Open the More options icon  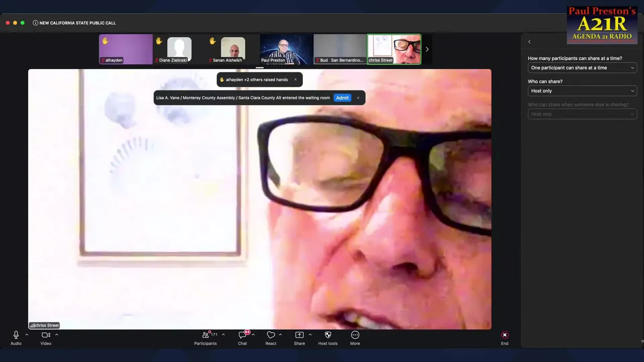coord(355,335)
